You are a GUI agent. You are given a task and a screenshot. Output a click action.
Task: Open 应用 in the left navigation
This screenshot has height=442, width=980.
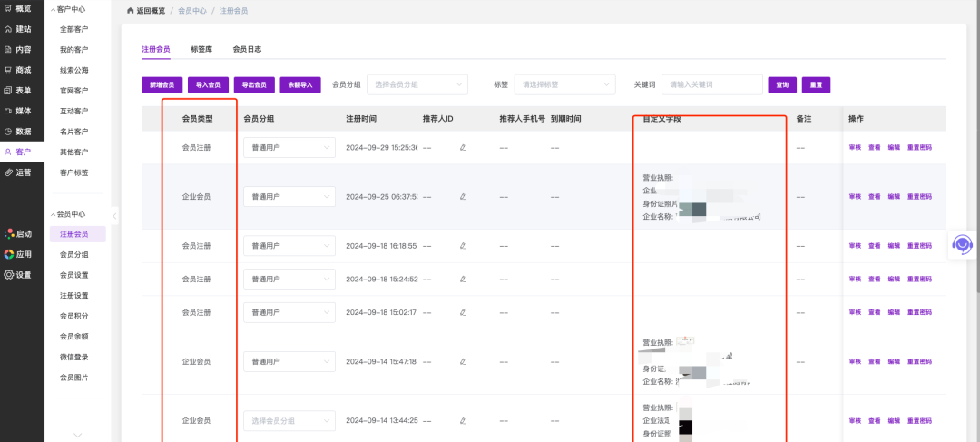click(x=17, y=254)
